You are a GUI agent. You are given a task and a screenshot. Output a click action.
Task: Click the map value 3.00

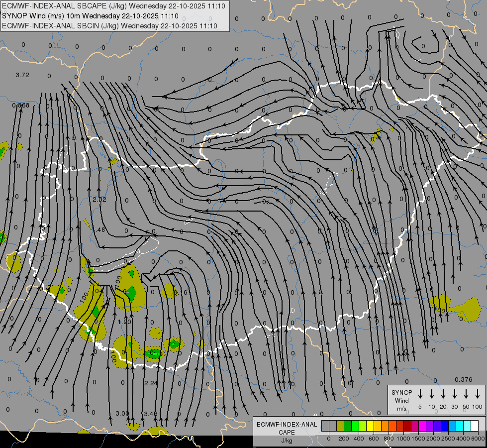pos(122,414)
